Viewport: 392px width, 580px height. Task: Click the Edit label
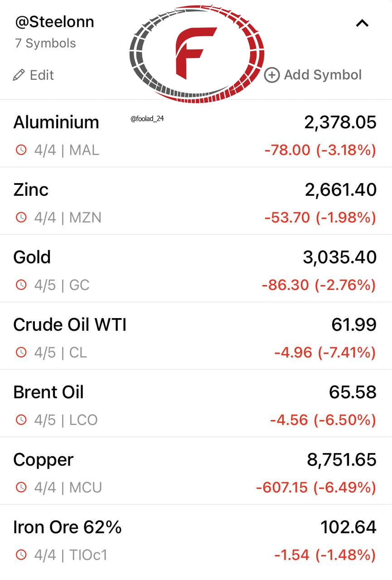click(42, 75)
